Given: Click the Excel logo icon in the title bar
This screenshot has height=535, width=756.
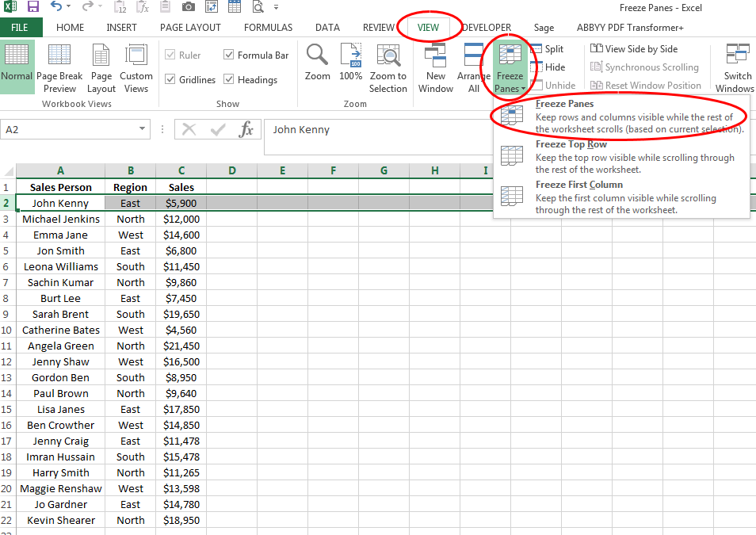Looking at the screenshot, I should pyautogui.click(x=10, y=7).
